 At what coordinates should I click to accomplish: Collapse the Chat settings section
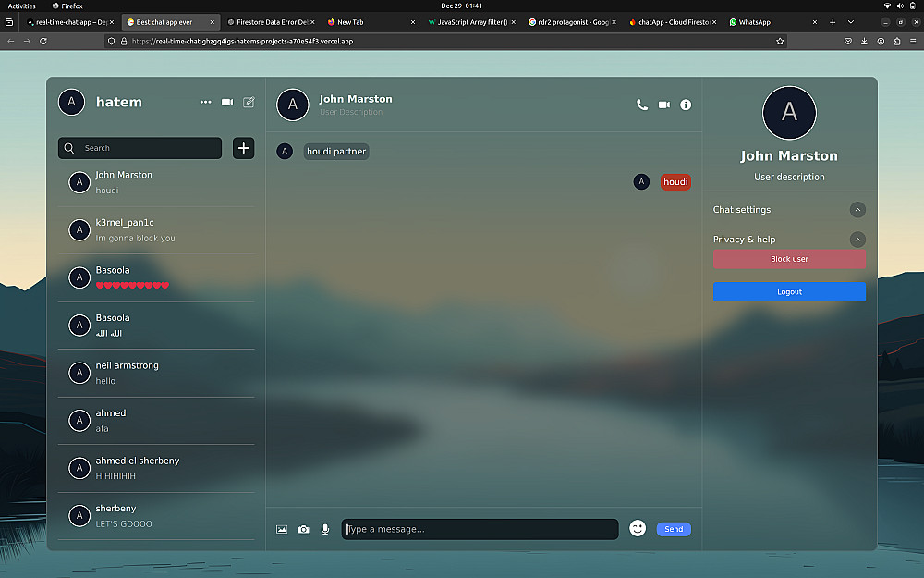[857, 209]
